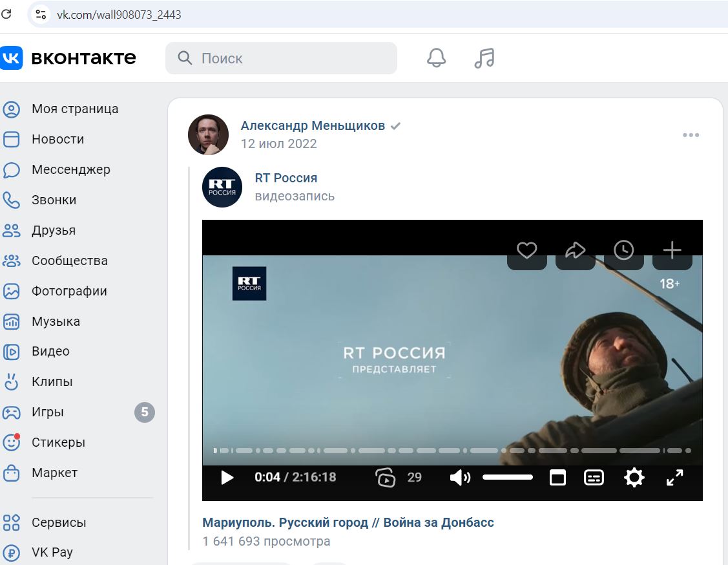Click the видеозапись label under RT Россия
This screenshot has width=728, height=565.
(295, 196)
